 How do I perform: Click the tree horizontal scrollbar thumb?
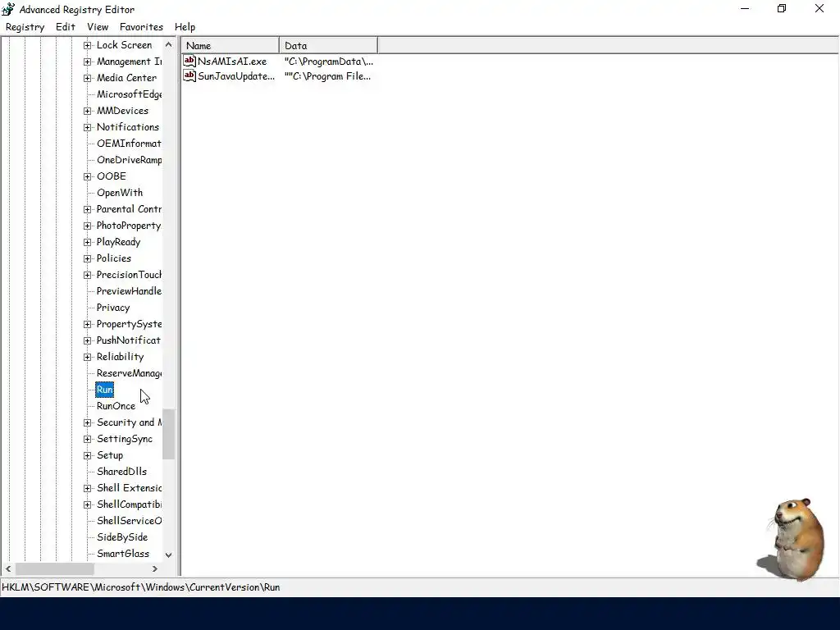(x=55, y=568)
